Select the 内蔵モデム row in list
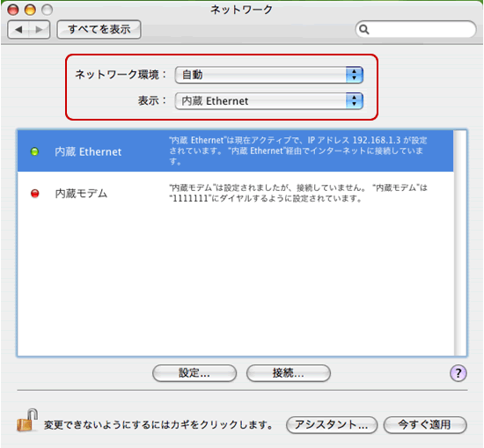 coord(235,194)
